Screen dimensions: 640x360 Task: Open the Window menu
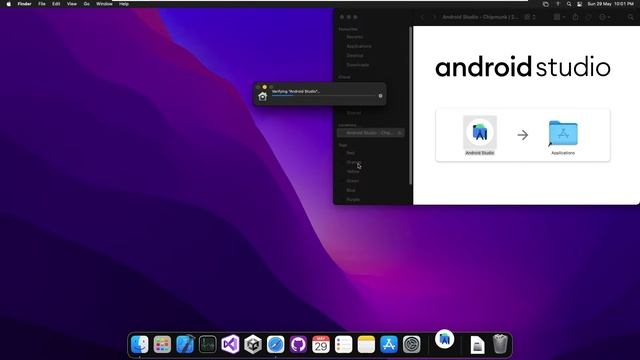tap(104, 4)
